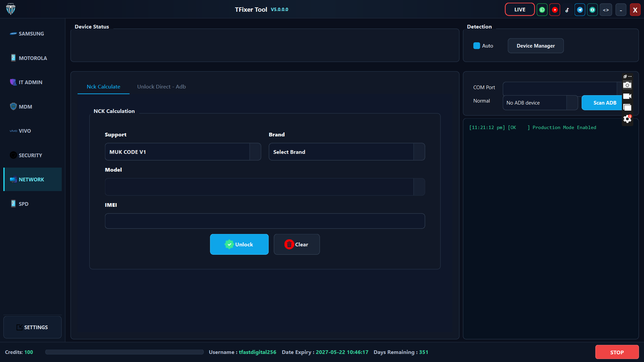This screenshot has height=362, width=644.
Task: Click the green check badge on Unlock
Action: click(229, 244)
